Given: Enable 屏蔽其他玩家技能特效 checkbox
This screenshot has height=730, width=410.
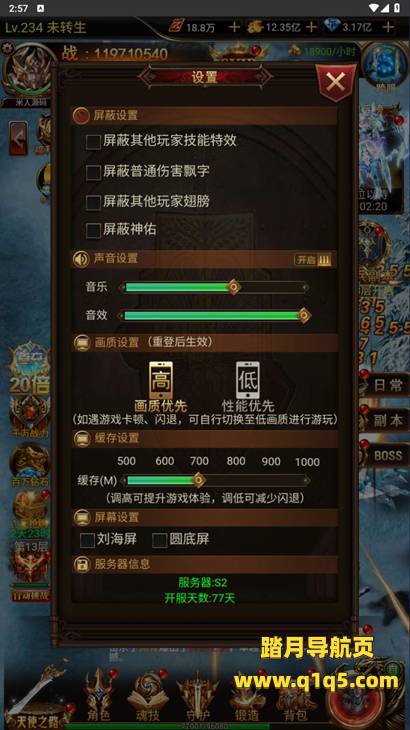Looking at the screenshot, I should 94,142.
